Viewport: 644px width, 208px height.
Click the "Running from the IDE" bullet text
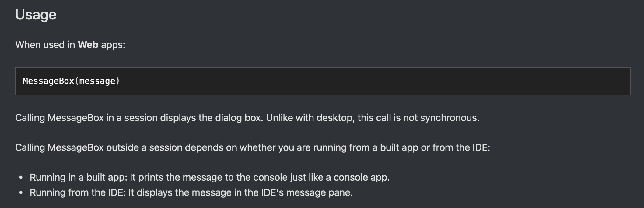pyautogui.click(x=78, y=192)
